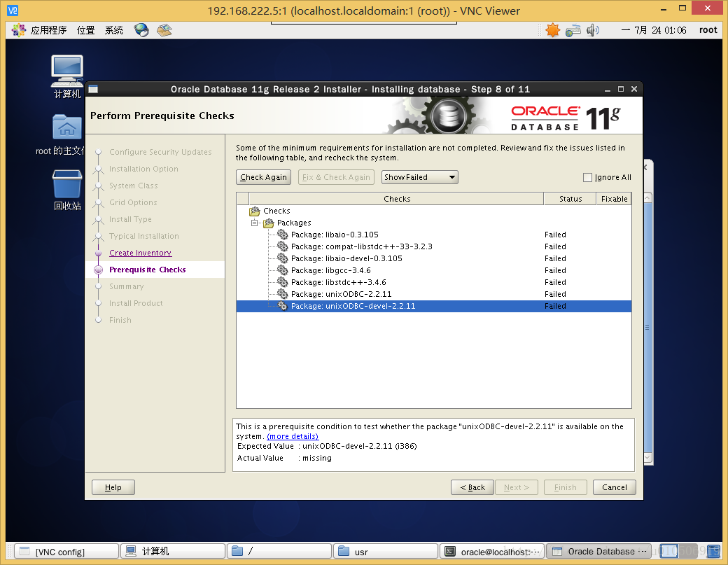Click the root user name in panel
The image size is (728, 565).
point(708,30)
